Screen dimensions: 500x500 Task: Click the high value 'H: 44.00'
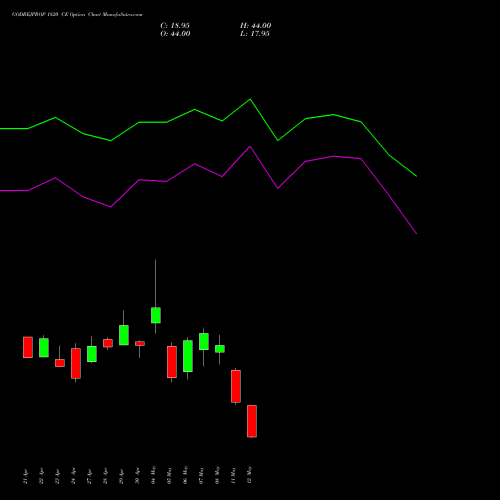[256, 26]
